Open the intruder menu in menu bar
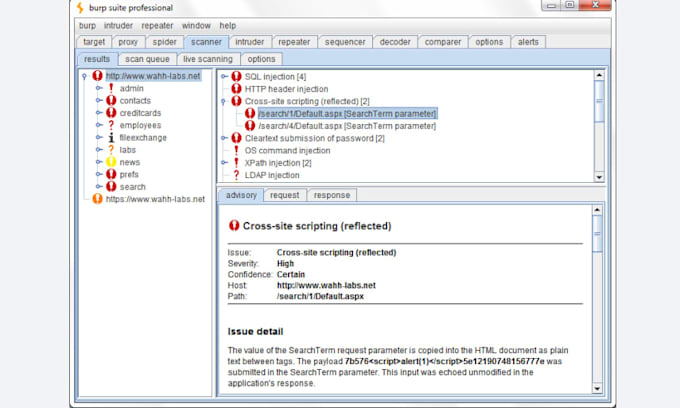Image resolution: width=680 pixels, height=408 pixels. 118,26
